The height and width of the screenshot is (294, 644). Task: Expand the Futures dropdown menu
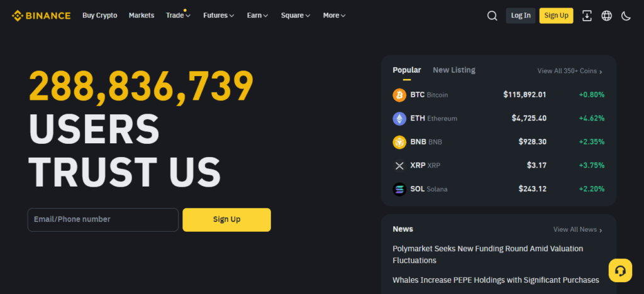(218, 16)
